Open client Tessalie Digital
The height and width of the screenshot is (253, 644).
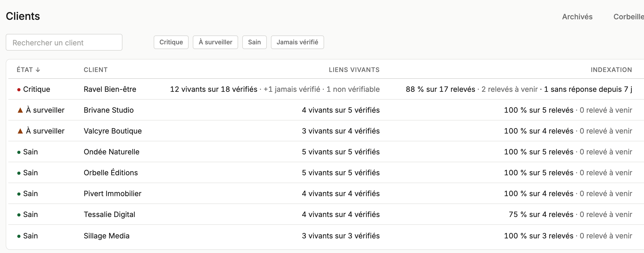(x=109, y=214)
